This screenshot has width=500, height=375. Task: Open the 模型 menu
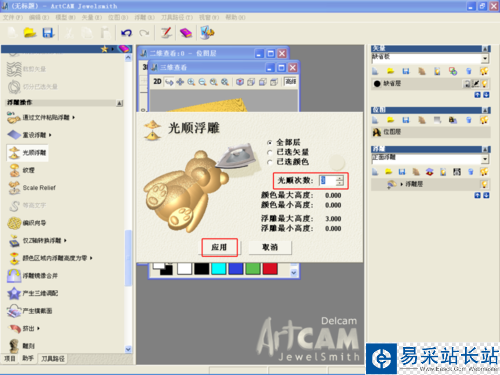pos(65,17)
